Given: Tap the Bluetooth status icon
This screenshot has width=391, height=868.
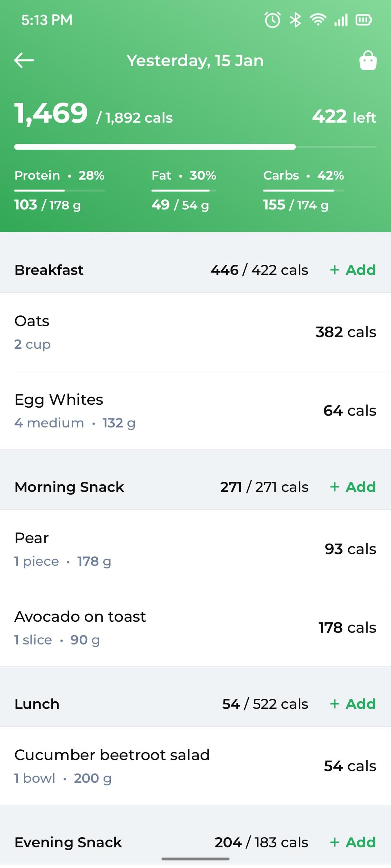Looking at the screenshot, I should click(295, 20).
